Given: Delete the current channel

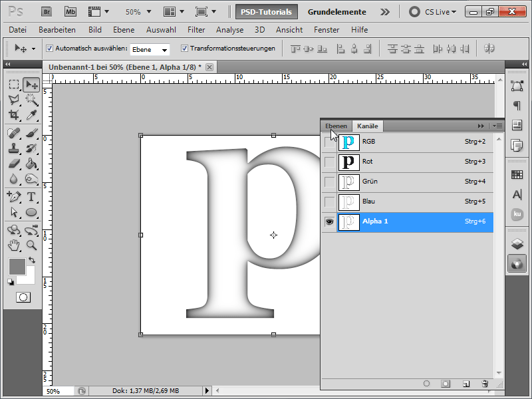Looking at the screenshot, I should coord(485,384).
